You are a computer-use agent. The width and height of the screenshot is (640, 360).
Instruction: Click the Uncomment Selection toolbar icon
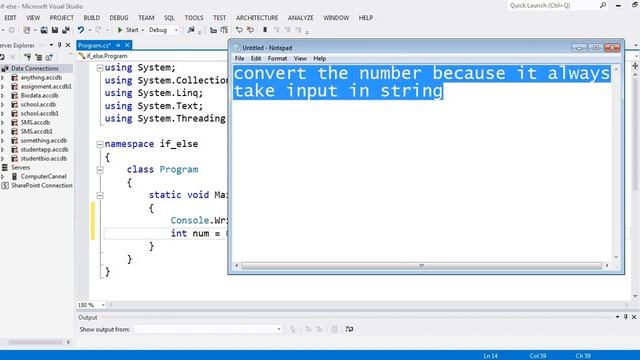pos(224,30)
